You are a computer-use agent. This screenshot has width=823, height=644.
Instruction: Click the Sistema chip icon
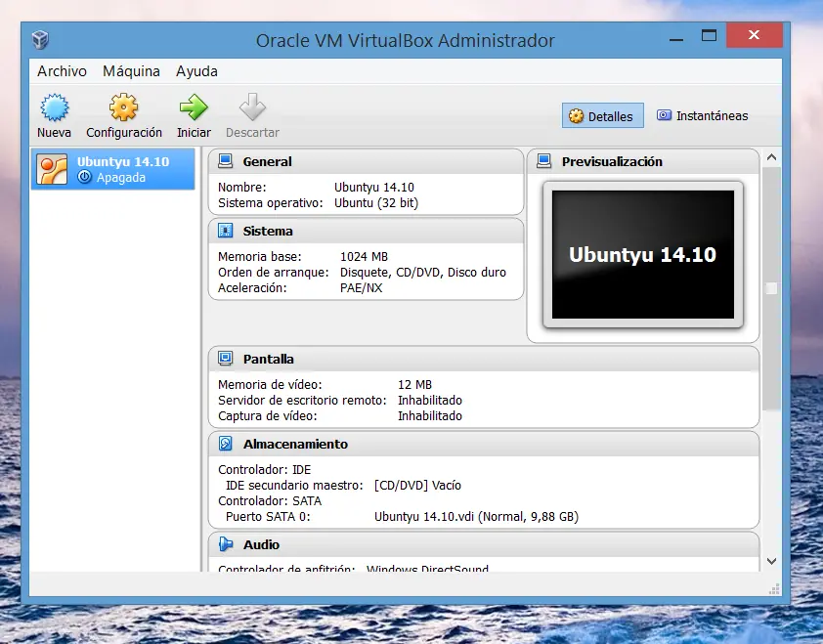tap(225, 231)
